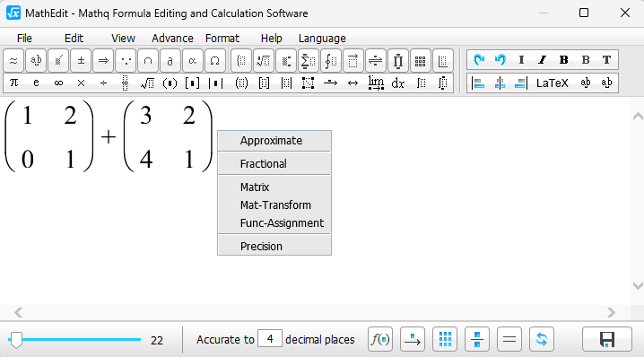The image size is (644, 357).
Task: Insert a square root template
Action: pos(147,83)
